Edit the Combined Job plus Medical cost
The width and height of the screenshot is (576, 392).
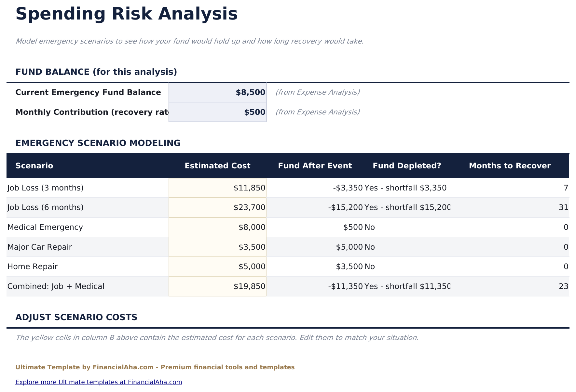[217, 286]
